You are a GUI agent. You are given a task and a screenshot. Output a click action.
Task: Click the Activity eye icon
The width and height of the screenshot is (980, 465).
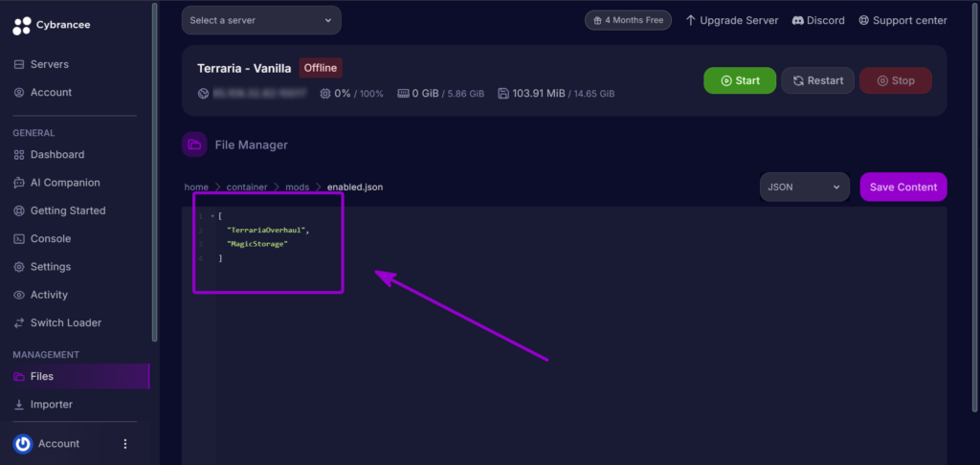(19, 295)
